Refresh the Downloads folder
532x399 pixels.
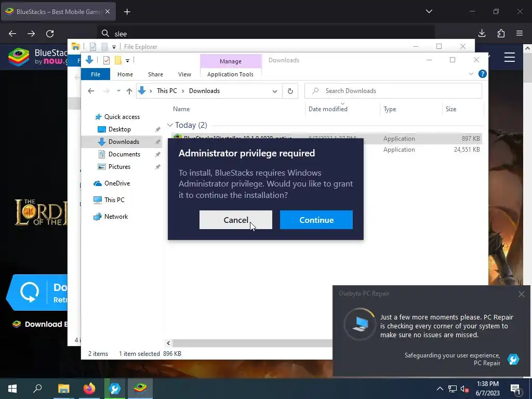(x=290, y=91)
